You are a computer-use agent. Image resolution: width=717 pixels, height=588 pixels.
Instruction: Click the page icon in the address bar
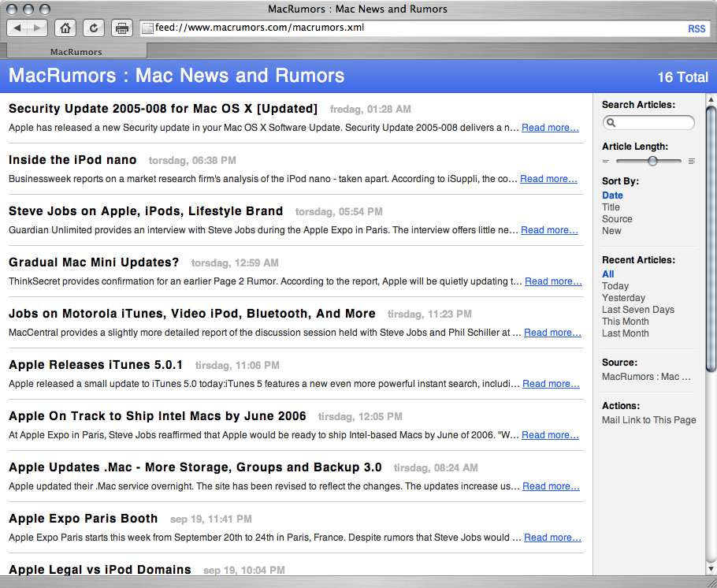click(x=147, y=28)
